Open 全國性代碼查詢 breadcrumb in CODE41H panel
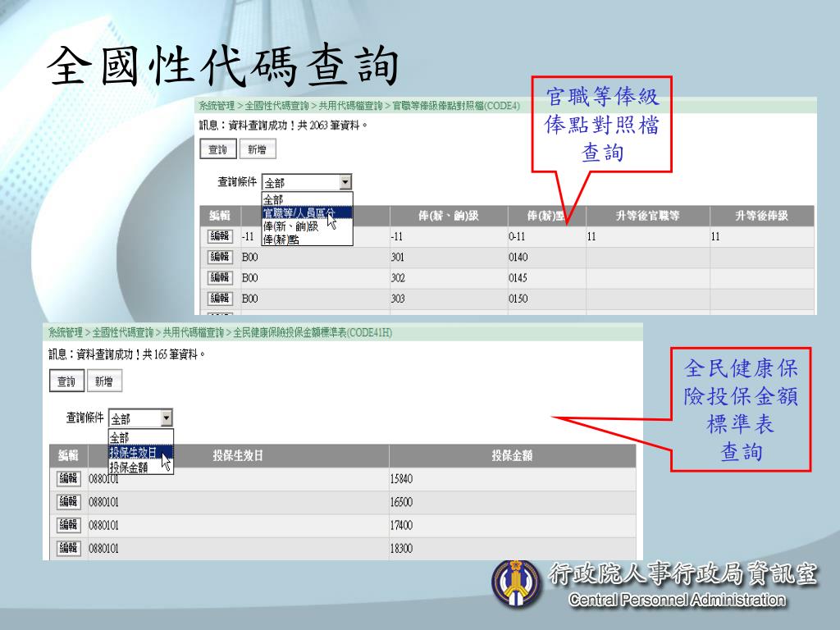The image size is (840, 630). pyautogui.click(x=123, y=333)
